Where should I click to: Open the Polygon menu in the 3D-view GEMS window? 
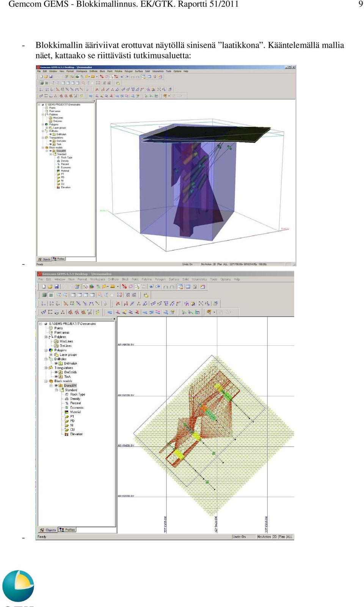click(129, 71)
